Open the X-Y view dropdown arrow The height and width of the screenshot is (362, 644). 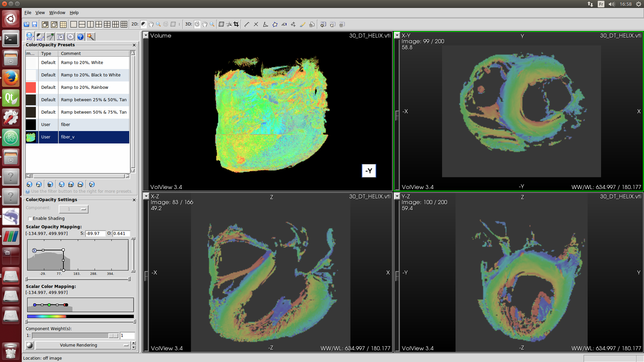tap(397, 35)
